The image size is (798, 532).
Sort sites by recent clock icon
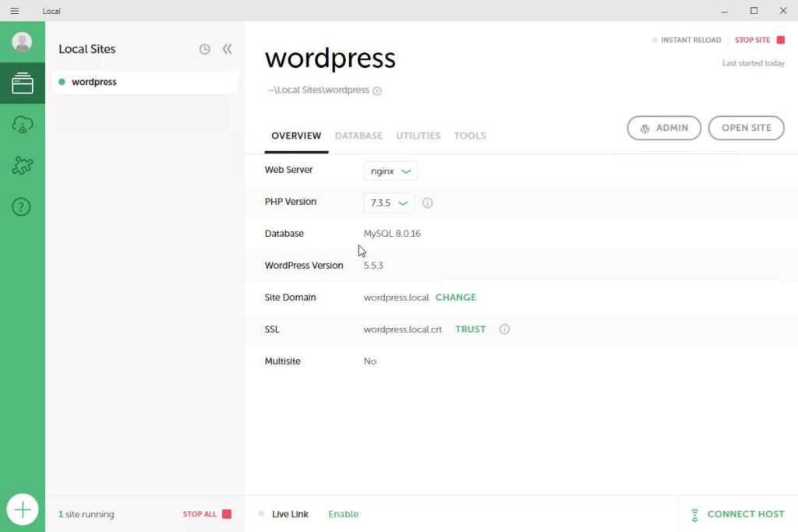coord(205,49)
